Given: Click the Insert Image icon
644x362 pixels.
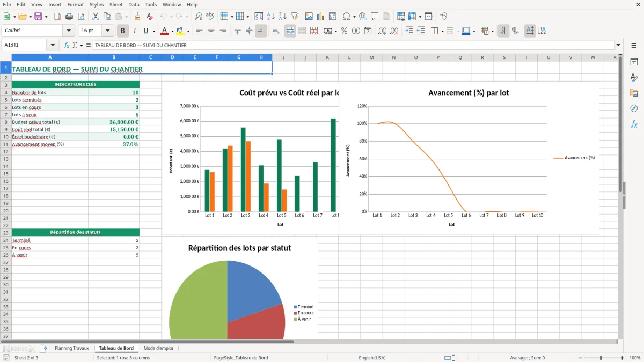Looking at the screenshot, I should coord(309,17).
